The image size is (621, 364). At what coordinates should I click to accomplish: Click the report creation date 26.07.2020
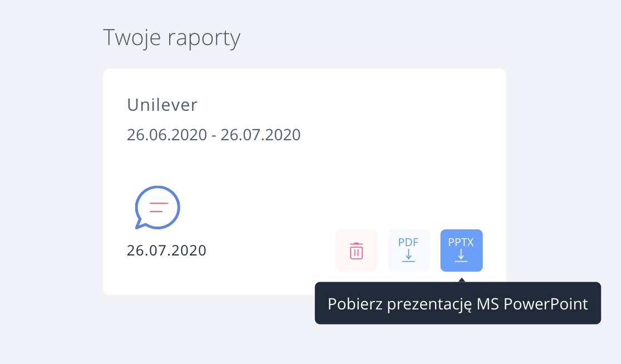coord(166,250)
